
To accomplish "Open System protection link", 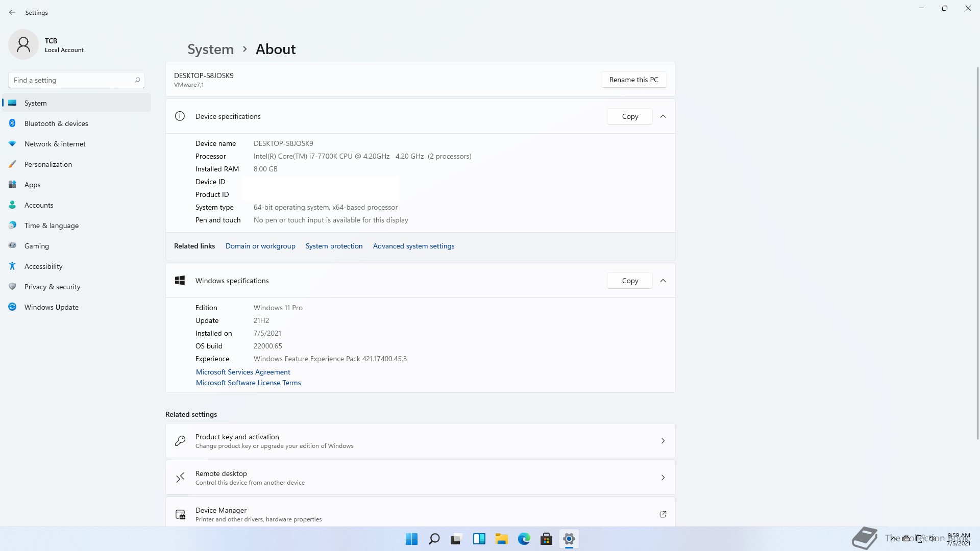I will tap(334, 246).
